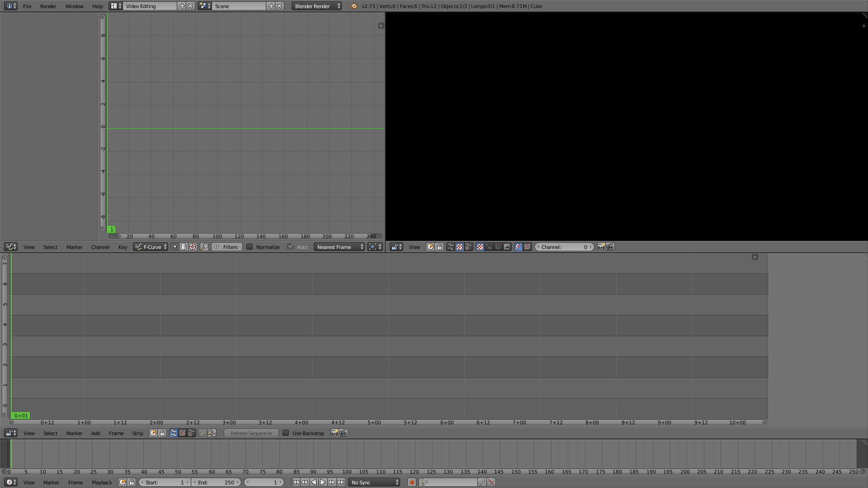Click the OpenGL render clapperboard icon in preview
The width and height of the screenshot is (868, 488).
click(x=610, y=247)
